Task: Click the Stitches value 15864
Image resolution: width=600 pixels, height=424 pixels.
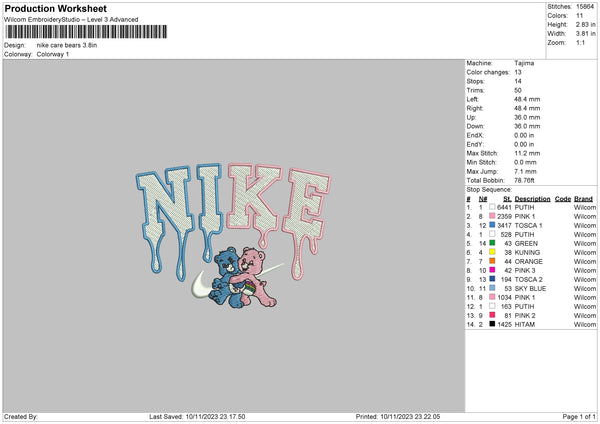Action: coord(585,7)
